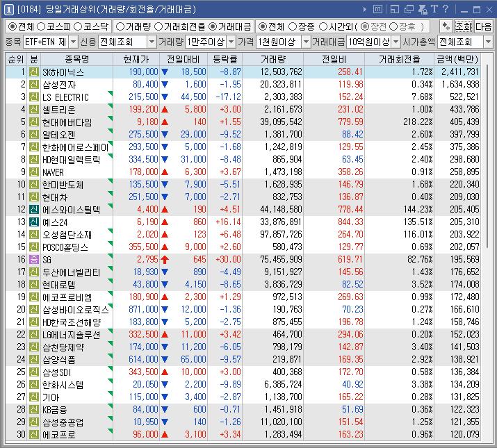Sort by the 종목명 column header

[x=76, y=59]
